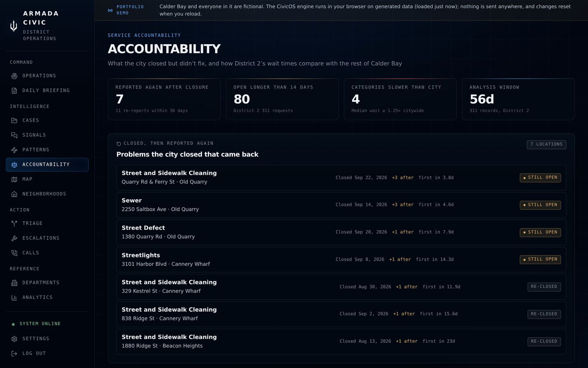Select the Reported Again After Closure card
The width and height of the screenshot is (588, 368).
pyautogui.click(x=164, y=99)
